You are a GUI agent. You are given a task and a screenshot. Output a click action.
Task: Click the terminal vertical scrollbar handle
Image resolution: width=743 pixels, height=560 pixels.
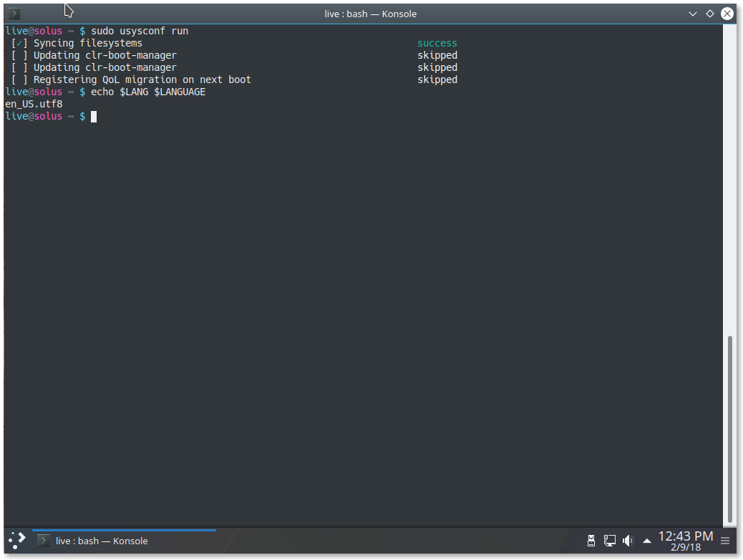pyautogui.click(x=729, y=429)
